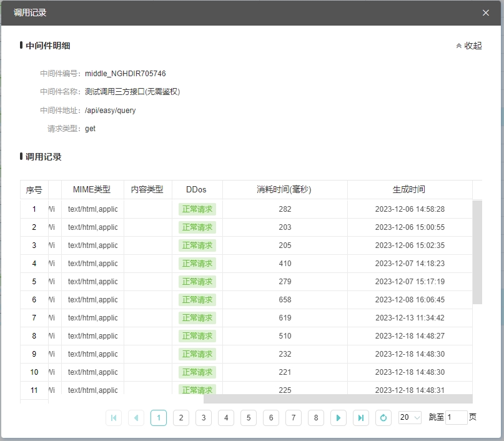Click timestamp 2023-12-07 15:17:19
The height and width of the screenshot is (441, 504).
click(410, 282)
